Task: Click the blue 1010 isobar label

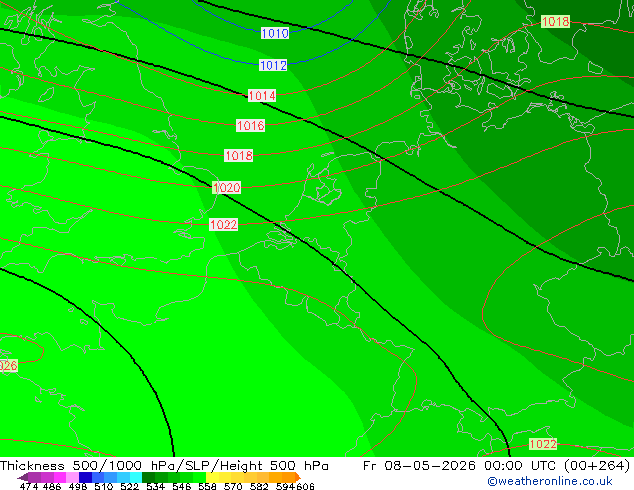Action: pyautogui.click(x=275, y=33)
